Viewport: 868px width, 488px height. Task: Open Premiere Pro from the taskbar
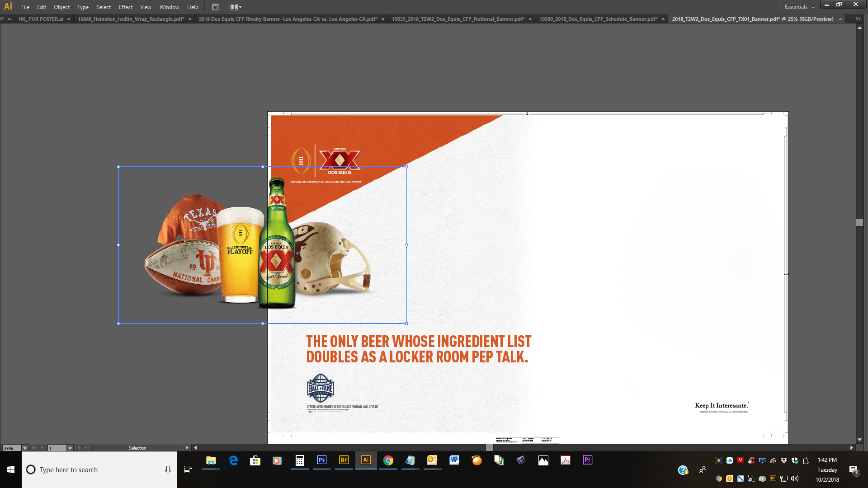tap(587, 460)
